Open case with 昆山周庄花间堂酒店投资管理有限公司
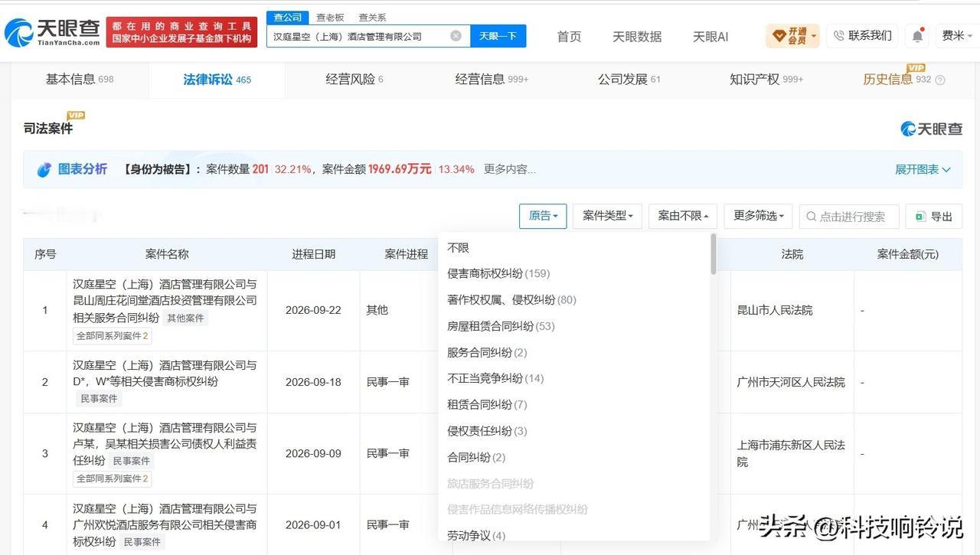This screenshot has height=555, width=980. click(x=165, y=301)
